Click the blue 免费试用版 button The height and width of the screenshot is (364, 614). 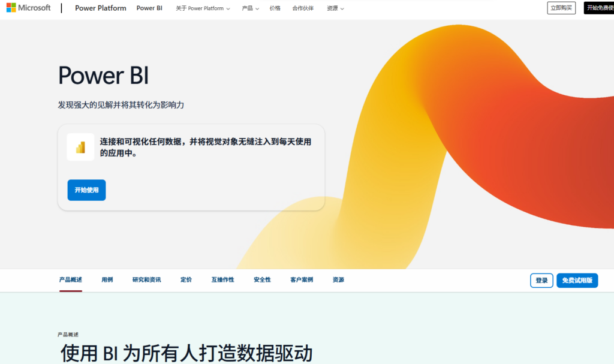(x=577, y=280)
